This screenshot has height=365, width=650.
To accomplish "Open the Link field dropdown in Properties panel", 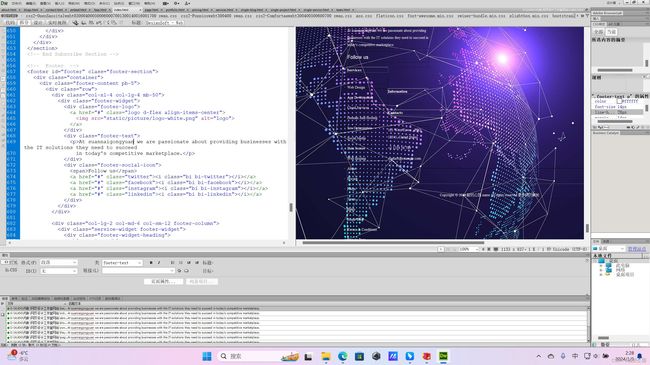I will pos(138,270).
